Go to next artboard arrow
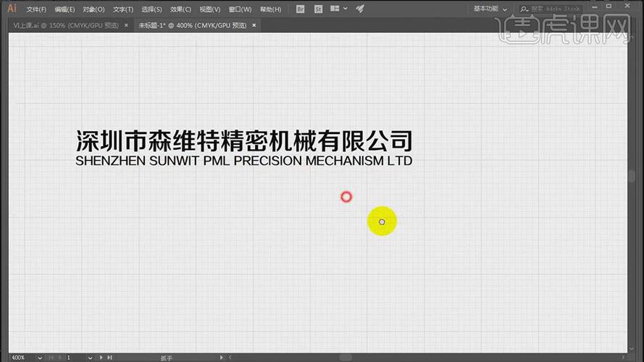The image size is (644, 362). pos(101,358)
